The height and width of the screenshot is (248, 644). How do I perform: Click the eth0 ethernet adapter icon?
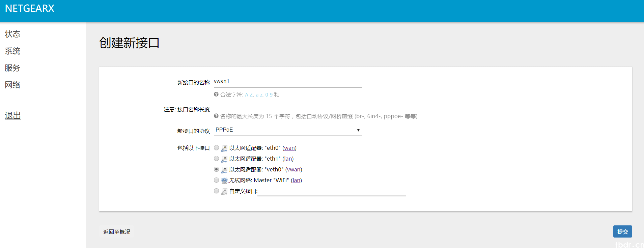[x=224, y=148]
